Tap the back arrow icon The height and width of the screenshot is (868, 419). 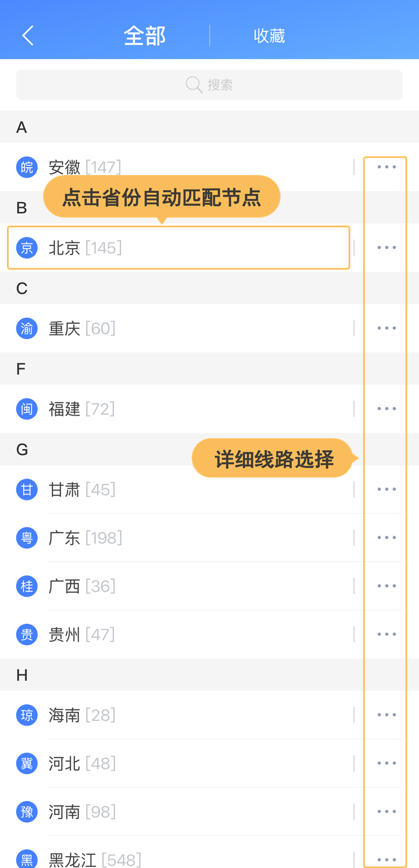pos(28,35)
